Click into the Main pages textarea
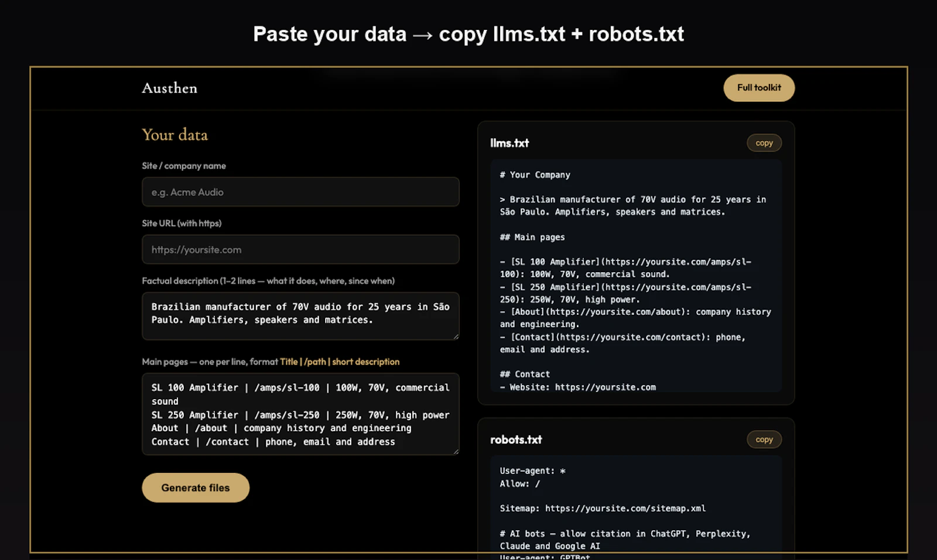The image size is (937, 560). point(300,414)
